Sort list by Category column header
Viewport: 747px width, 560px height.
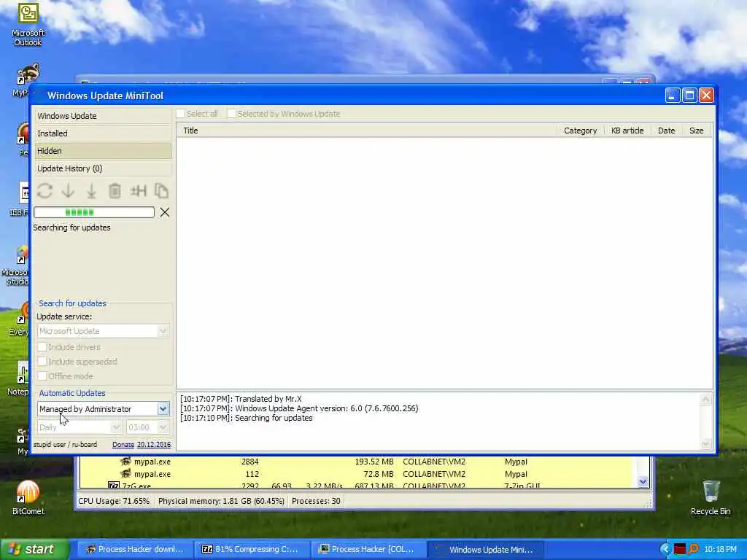580,131
